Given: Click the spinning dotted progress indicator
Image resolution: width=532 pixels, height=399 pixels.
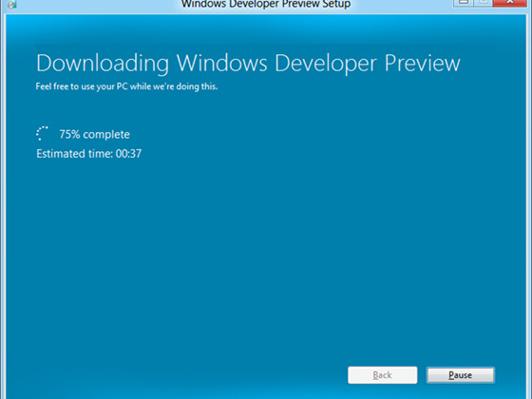Looking at the screenshot, I should click(43, 133).
